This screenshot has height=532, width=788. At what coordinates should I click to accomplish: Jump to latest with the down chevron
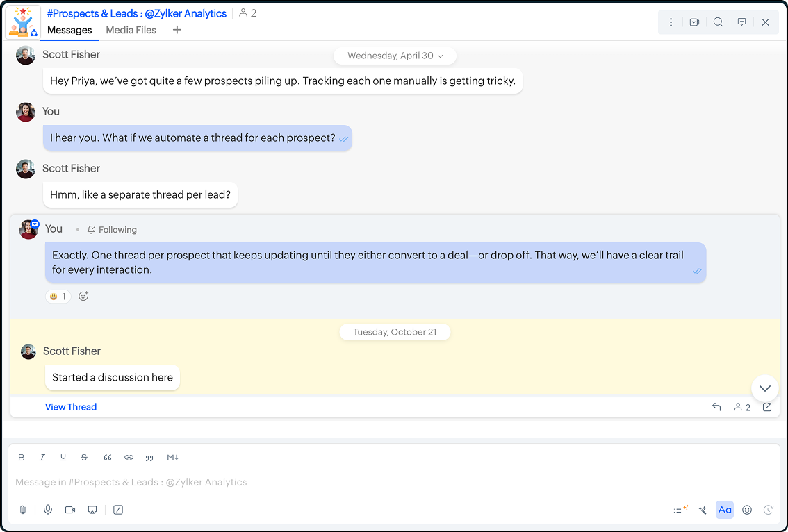(764, 388)
